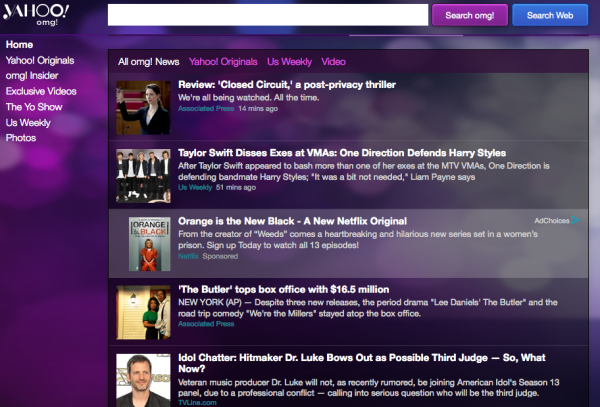This screenshot has width=600, height=407.
Task: Open omg! Insider in the sidebar
Action: (32, 76)
